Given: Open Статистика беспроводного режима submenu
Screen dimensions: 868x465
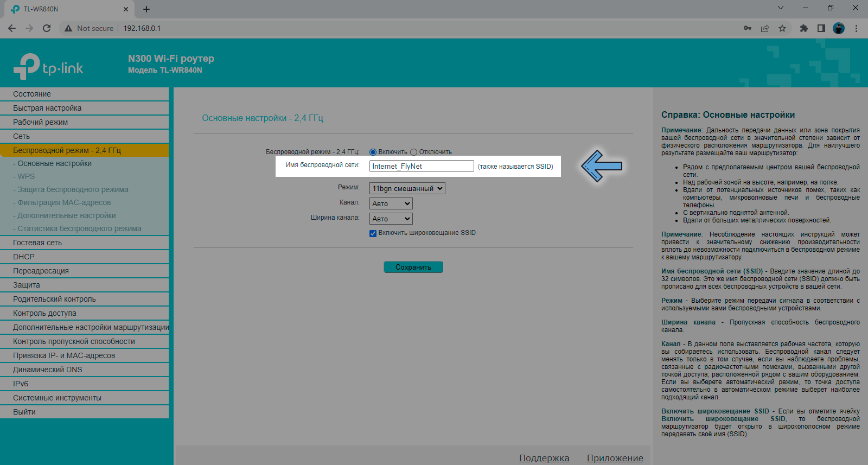Looking at the screenshot, I should click(x=84, y=228).
